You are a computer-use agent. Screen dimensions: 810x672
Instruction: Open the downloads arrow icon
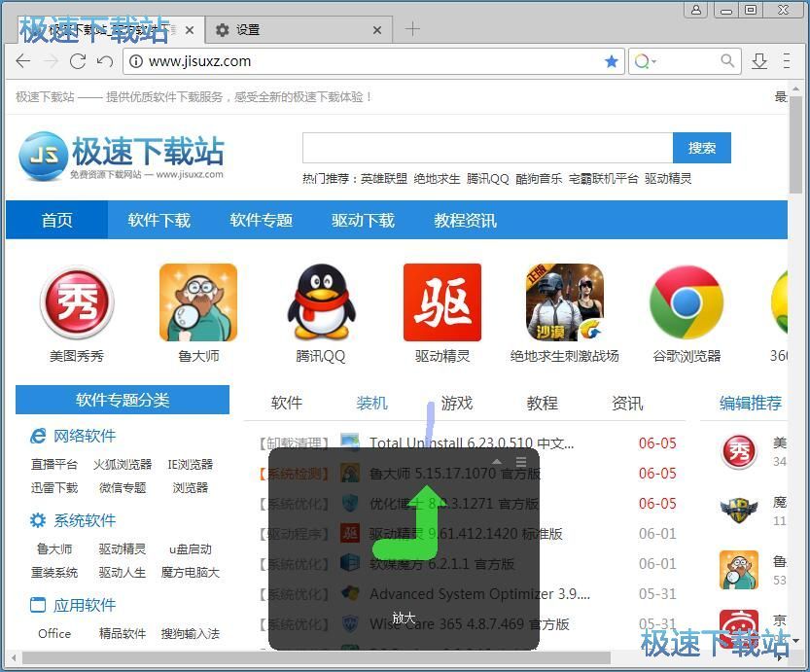point(759,61)
